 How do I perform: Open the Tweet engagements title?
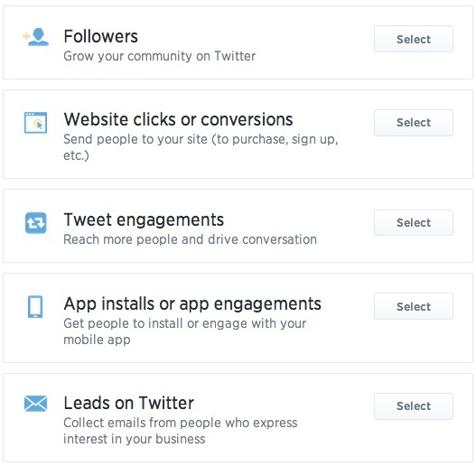144,220
